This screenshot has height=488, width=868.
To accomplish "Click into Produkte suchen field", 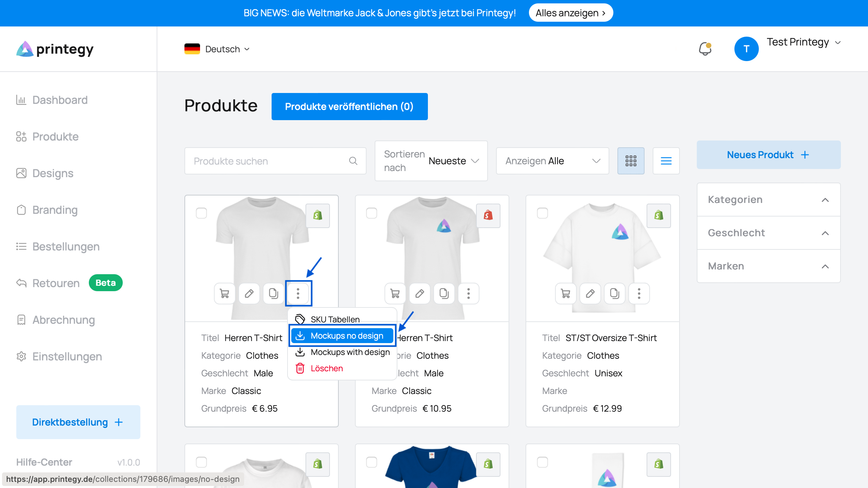I will (275, 161).
